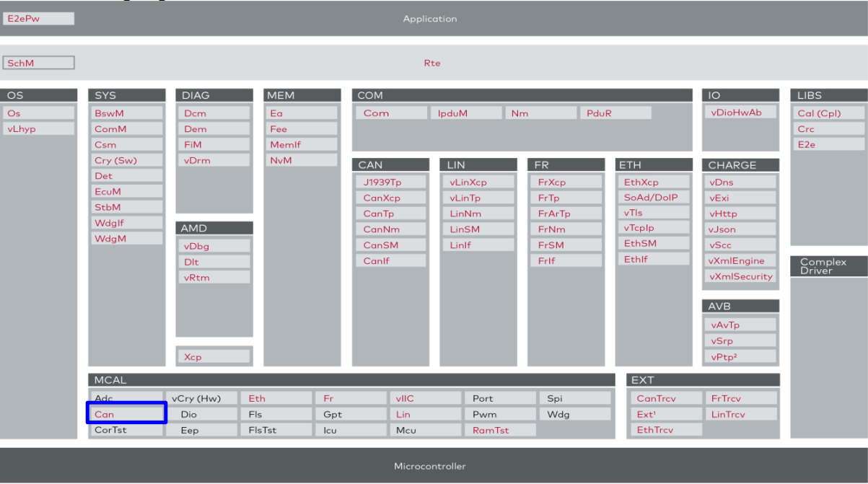This screenshot has width=868, height=484.
Task: Click the Det module box
Action: click(127, 176)
